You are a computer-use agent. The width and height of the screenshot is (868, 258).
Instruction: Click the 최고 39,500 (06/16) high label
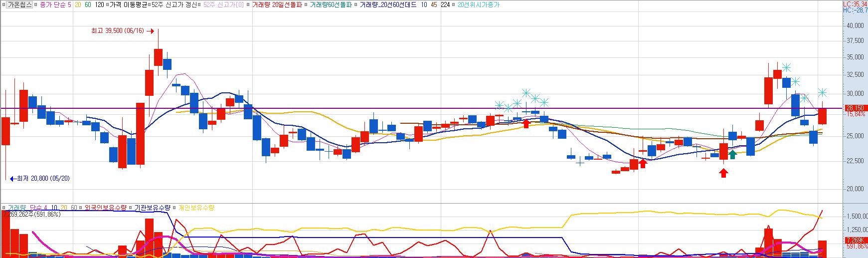point(118,31)
